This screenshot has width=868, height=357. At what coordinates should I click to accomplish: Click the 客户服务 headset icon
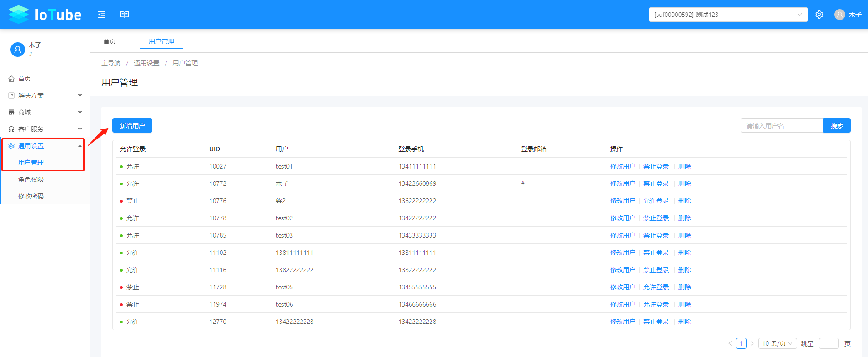click(11, 129)
